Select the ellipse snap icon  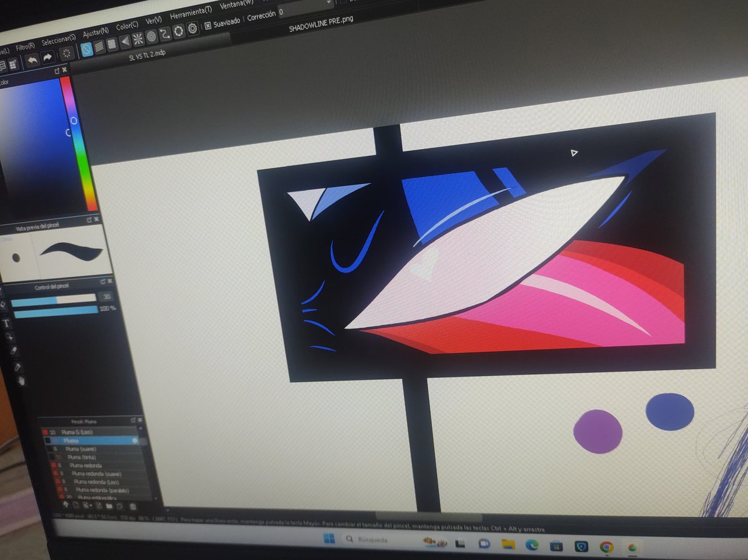151,35
